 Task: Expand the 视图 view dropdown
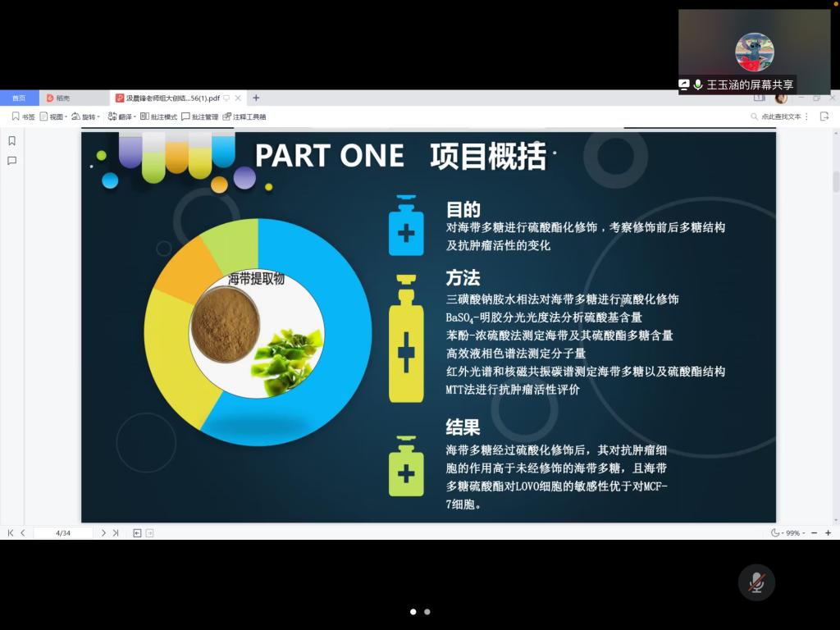pyautogui.click(x=54, y=116)
